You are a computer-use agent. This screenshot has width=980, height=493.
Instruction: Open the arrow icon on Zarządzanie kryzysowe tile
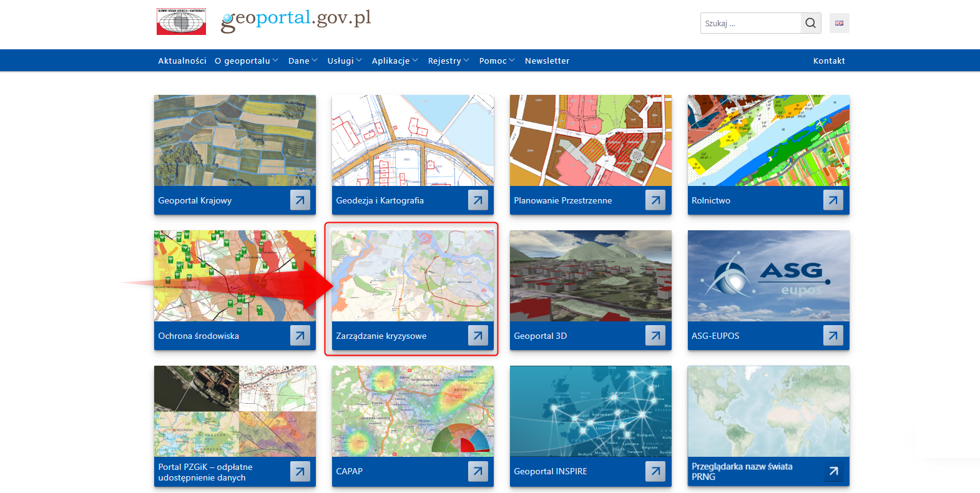[x=478, y=336]
